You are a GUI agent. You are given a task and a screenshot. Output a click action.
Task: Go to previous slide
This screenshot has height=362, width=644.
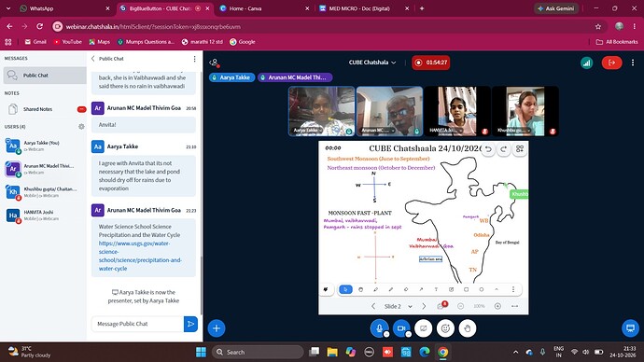click(373, 306)
